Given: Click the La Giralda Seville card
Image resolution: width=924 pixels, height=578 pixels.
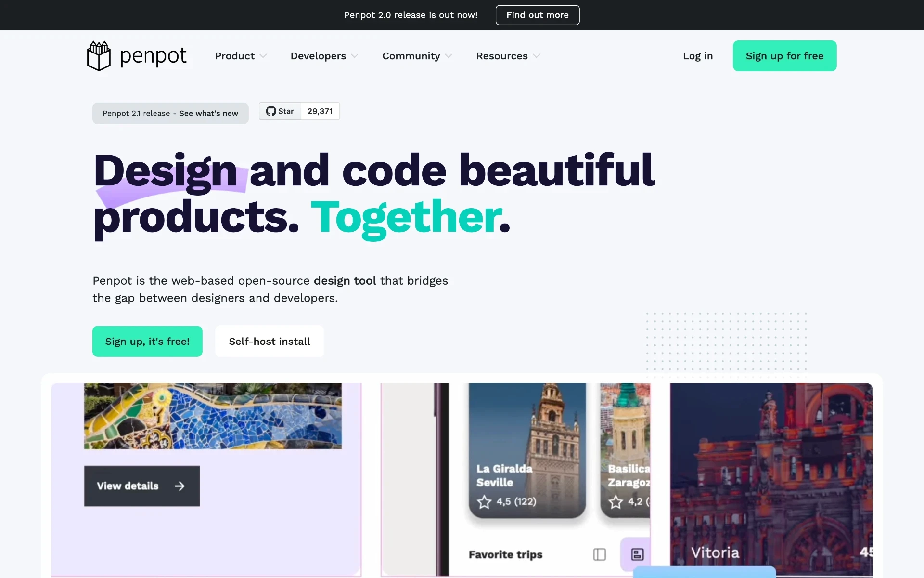Looking at the screenshot, I should click(x=527, y=450).
